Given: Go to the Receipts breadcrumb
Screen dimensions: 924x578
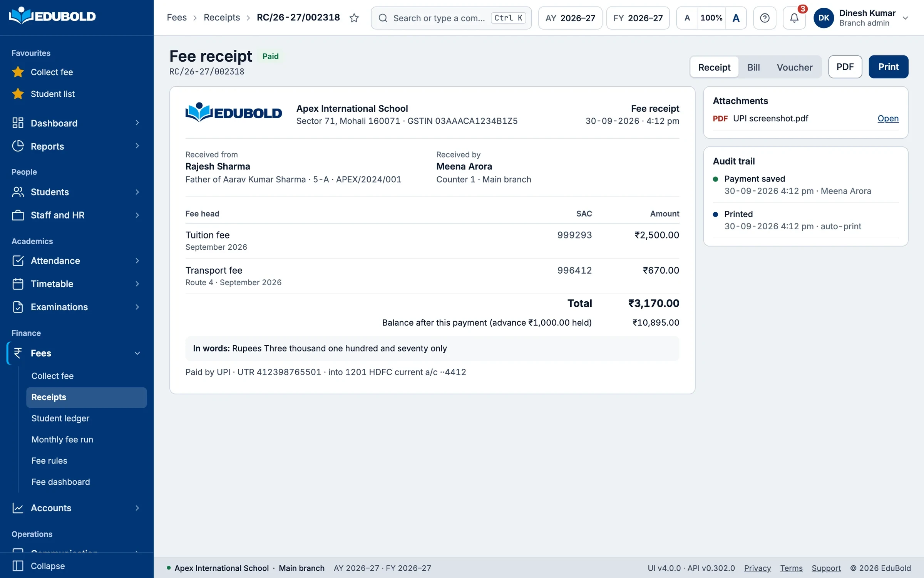Looking at the screenshot, I should coord(222,17).
